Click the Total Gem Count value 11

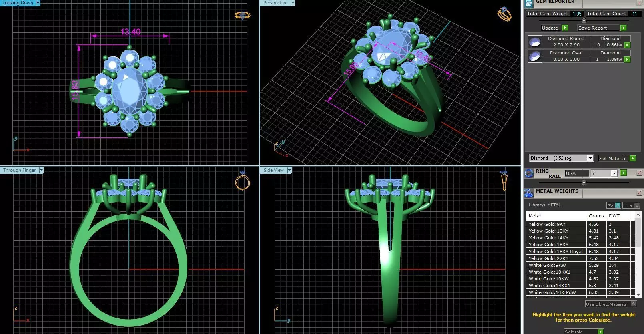(x=634, y=14)
